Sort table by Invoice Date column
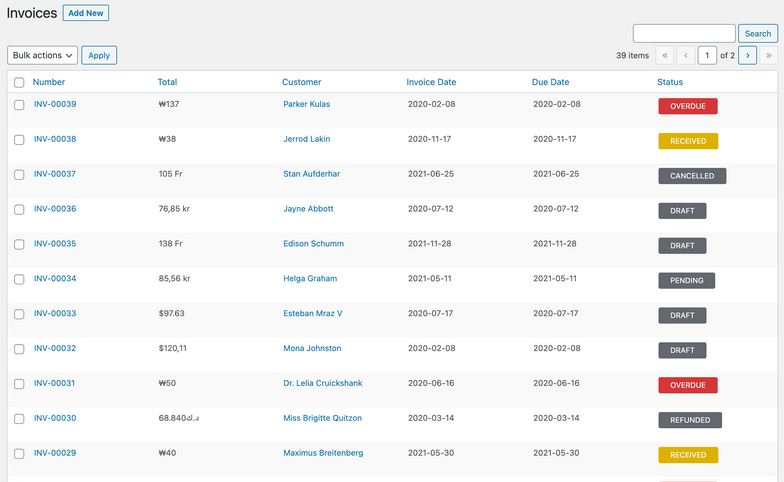Screen dimensions: 784x482 coord(431,82)
